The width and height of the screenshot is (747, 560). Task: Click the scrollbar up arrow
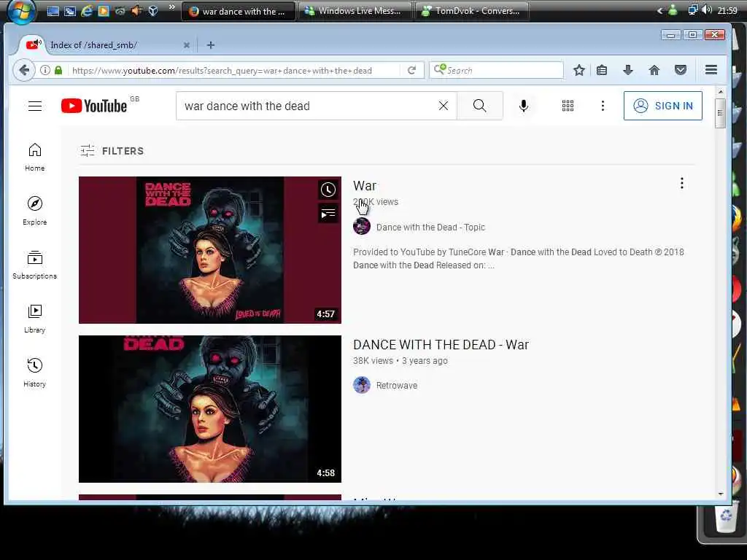pyautogui.click(x=720, y=91)
